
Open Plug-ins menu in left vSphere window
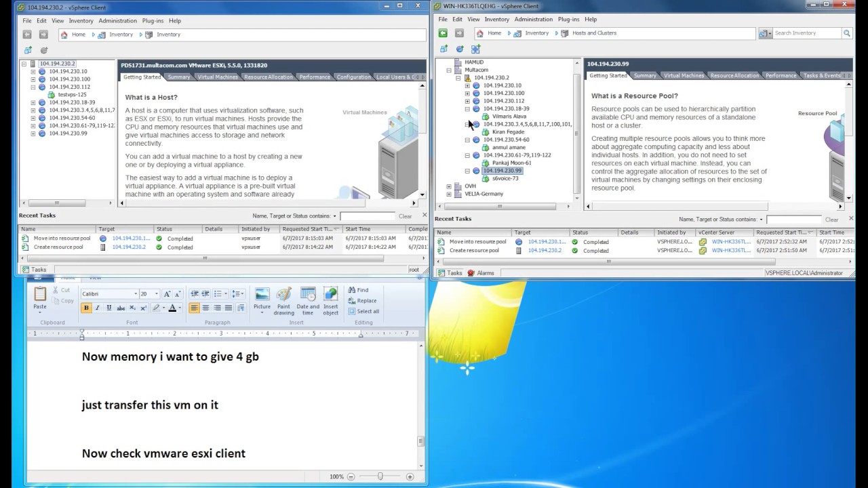click(153, 21)
